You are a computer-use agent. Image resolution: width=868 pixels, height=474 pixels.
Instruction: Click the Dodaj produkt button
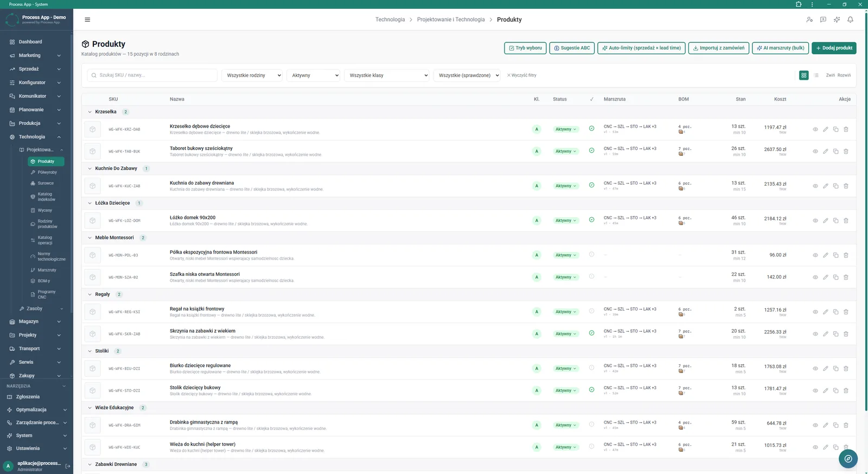pos(834,48)
